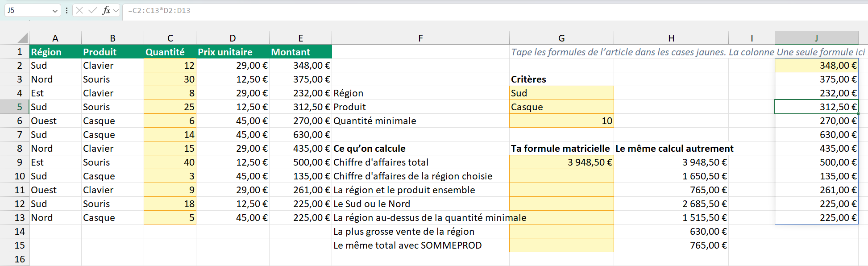Click the Le Sud ou le Nord label
Image resolution: width=868 pixels, height=266 pixels.
tap(372, 204)
